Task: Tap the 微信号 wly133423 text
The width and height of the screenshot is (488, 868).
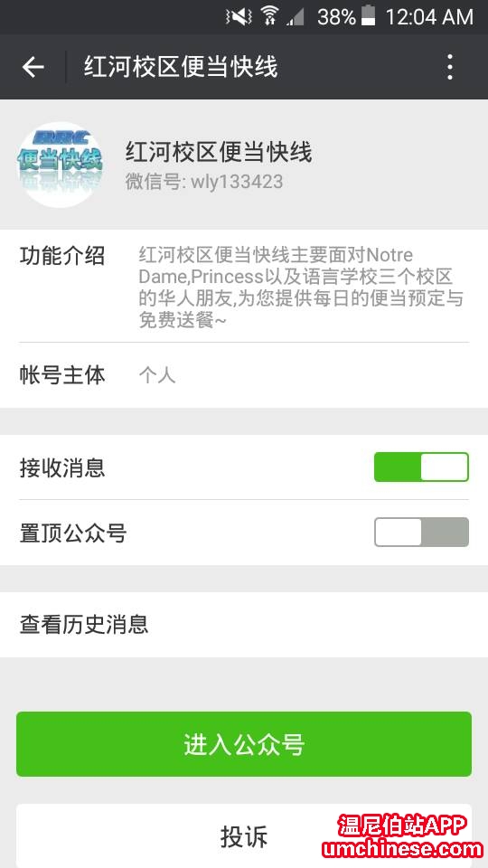Action: click(x=203, y=182)
